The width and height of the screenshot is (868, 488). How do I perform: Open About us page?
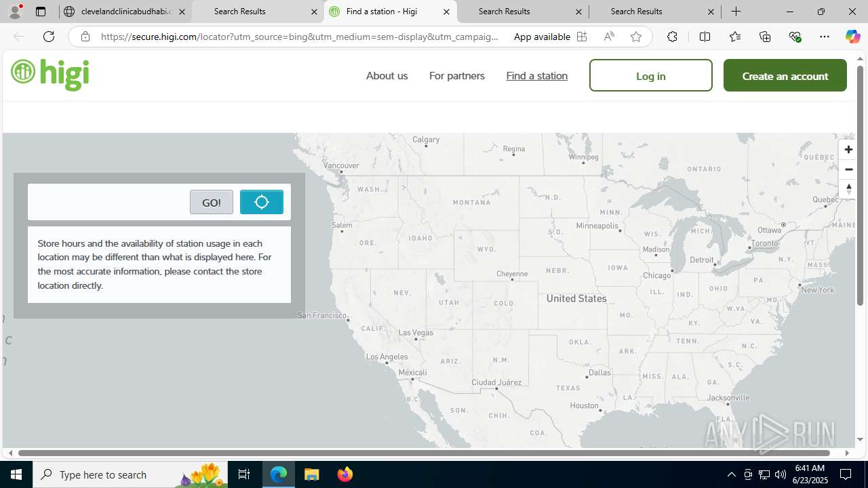387,76
